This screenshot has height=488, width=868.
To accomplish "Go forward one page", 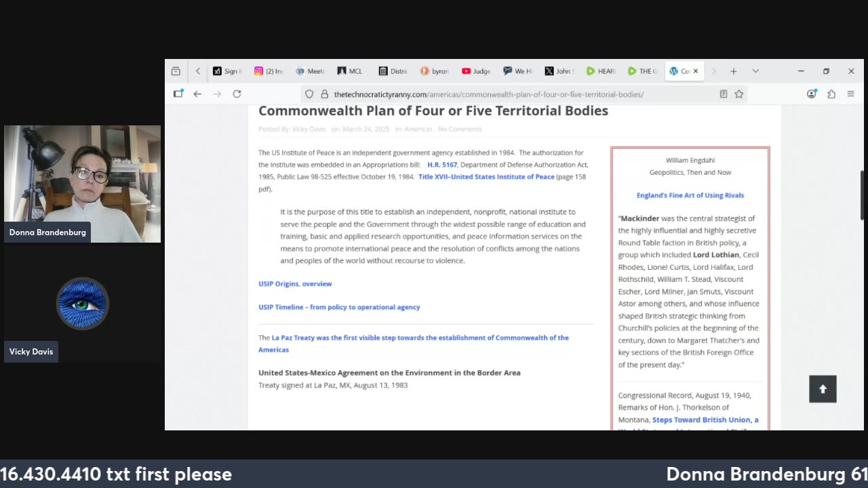I will [x=217, y=94].
